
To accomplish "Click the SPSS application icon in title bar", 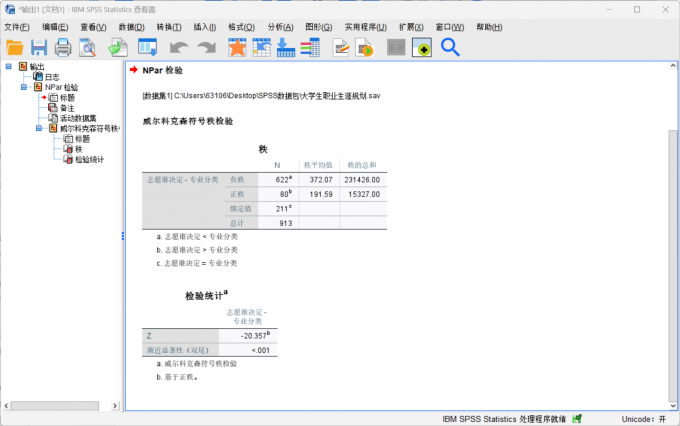I will (x=10, y=10).
